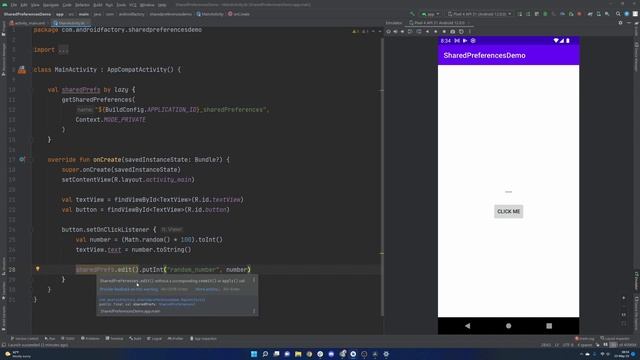Expand the folded import statement
Screen dimensions: 640x360
click(x=63, y=50)
